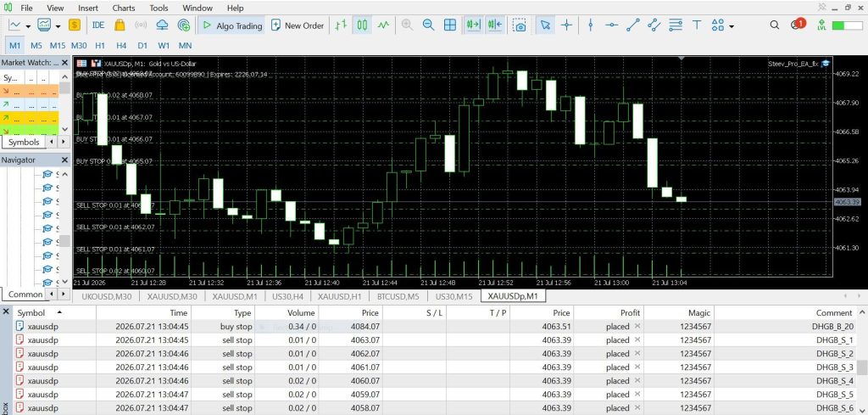Select the Text label tool

697,25
